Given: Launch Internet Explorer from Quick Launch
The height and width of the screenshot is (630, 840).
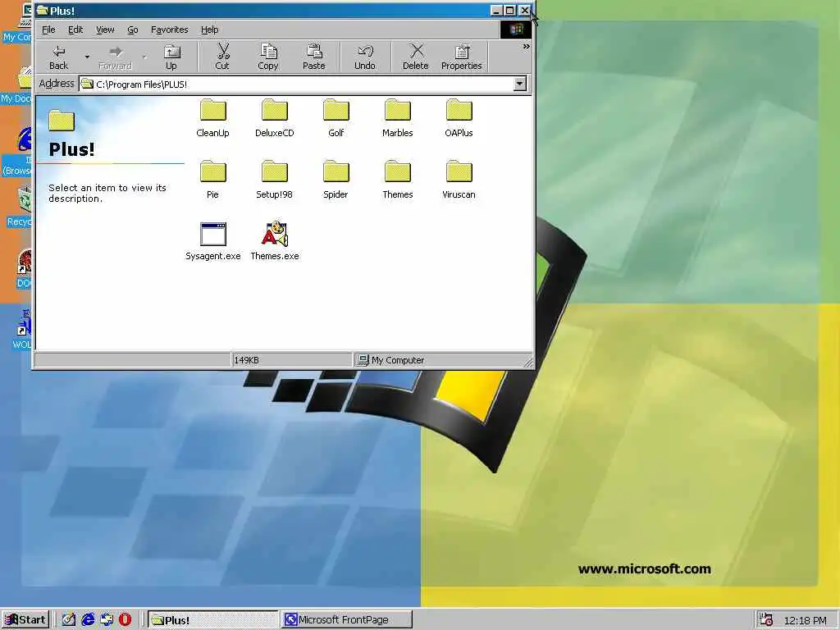Looking at the screenshot, I should 88,620.
